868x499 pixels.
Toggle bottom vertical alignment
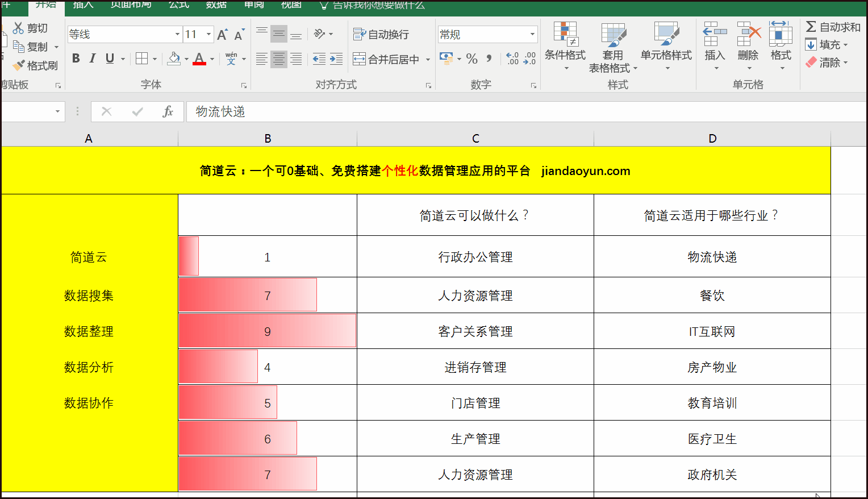click(296, 34)
